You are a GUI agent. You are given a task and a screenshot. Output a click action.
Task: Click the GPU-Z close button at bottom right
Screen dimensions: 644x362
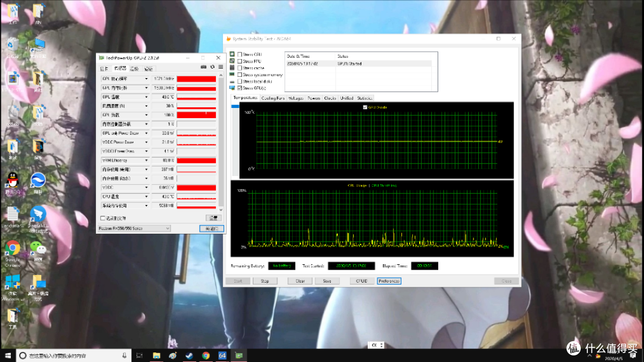(212, 228)
